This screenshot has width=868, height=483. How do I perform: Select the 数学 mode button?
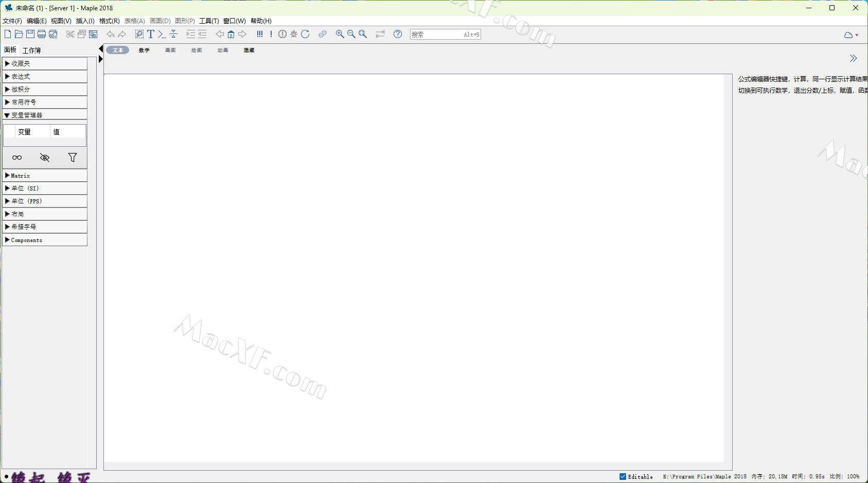coord(144,50)
